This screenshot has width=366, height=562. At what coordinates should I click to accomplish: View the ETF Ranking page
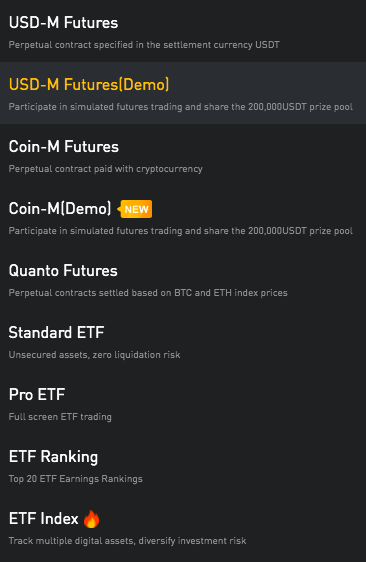[x=183, y=465]
